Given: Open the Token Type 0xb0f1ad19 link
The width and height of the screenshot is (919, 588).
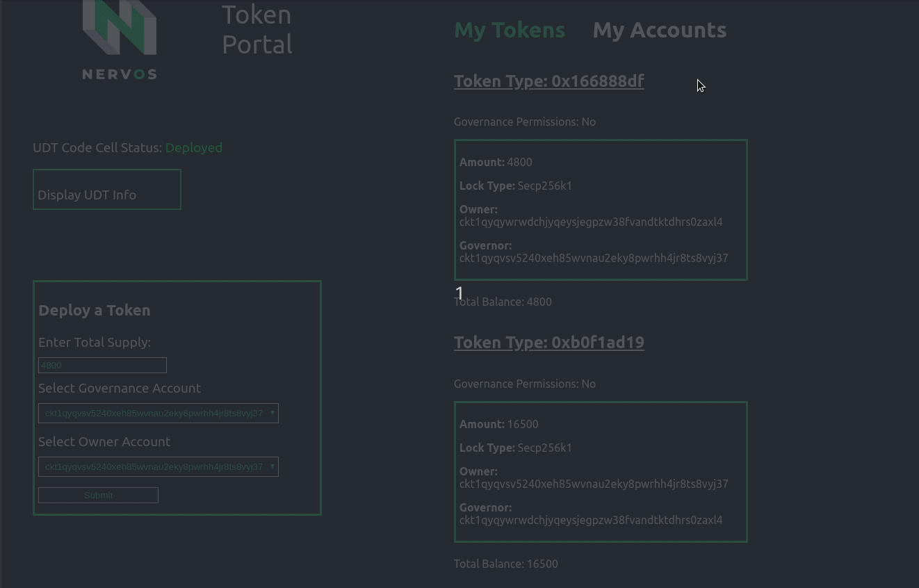Looking at the screenshot, I should (549, 342).
